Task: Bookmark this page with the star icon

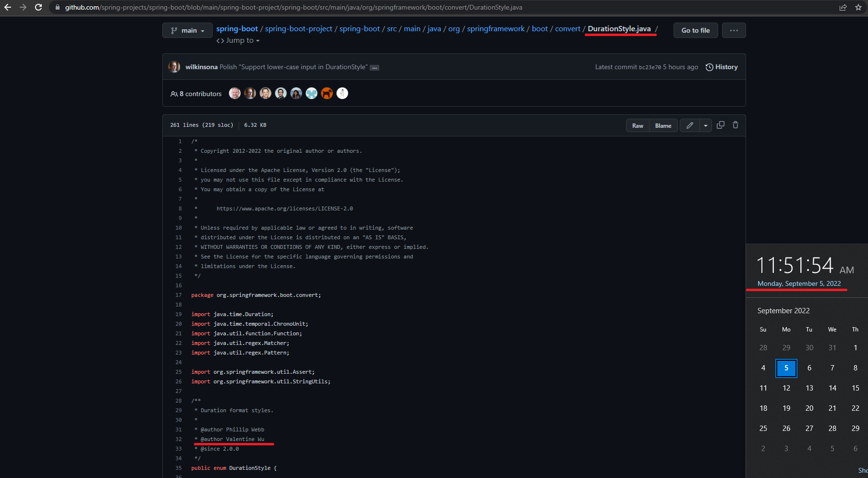Action: pos(858,7)
